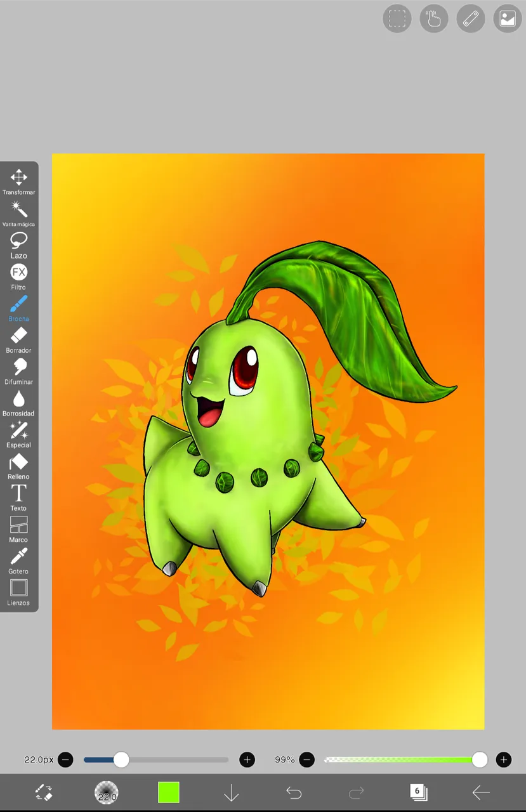Switch between brush and eraser icon
Screen dimensions: 526x812
point(44,792)
